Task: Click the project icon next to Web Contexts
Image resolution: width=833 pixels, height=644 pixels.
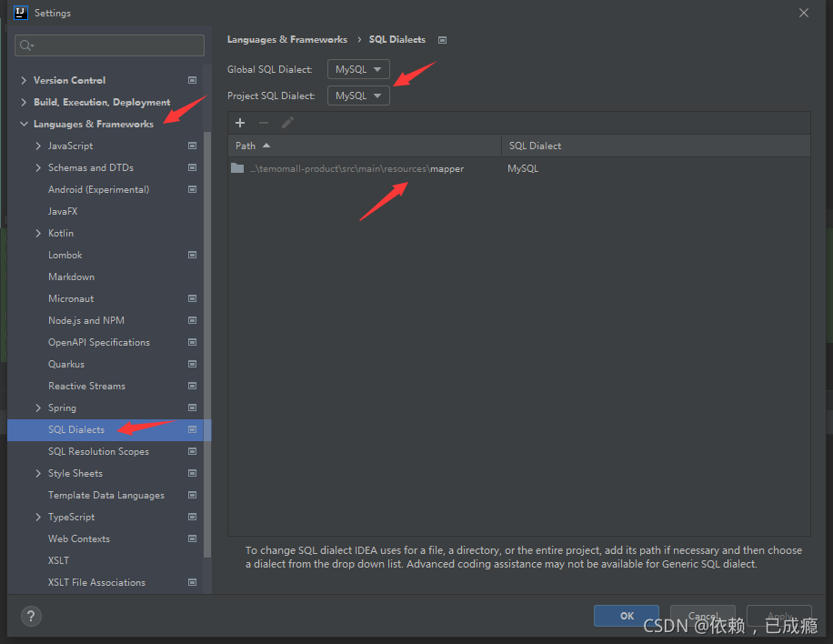Action: [192, 538]
